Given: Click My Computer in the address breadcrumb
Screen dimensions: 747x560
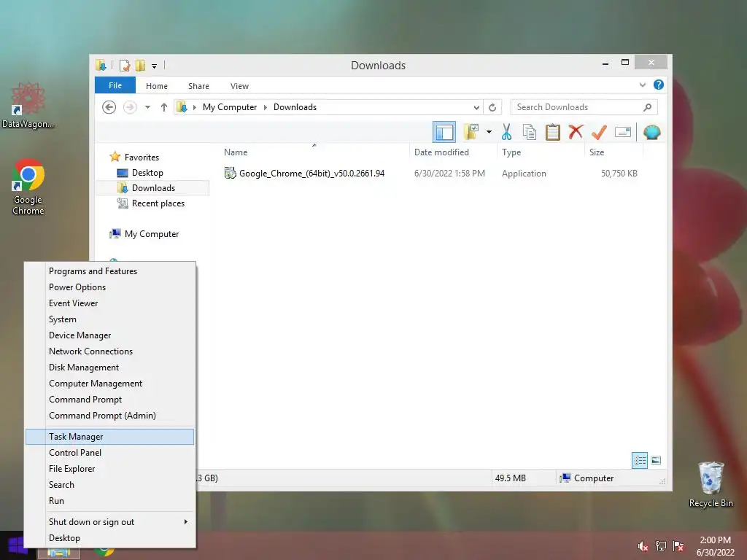Looking at the screenshot, I should click(x=230, y=107).
